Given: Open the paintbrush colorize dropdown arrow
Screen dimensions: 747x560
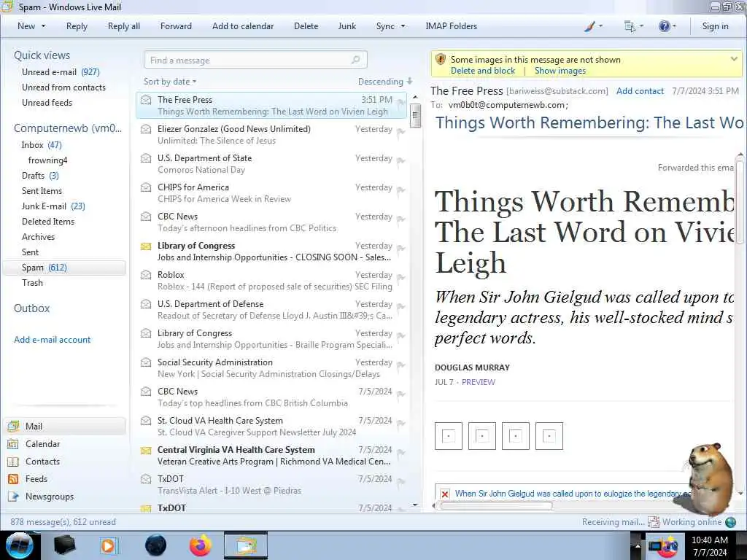Looking at the screenshot, I should click(x=600, y=26).
